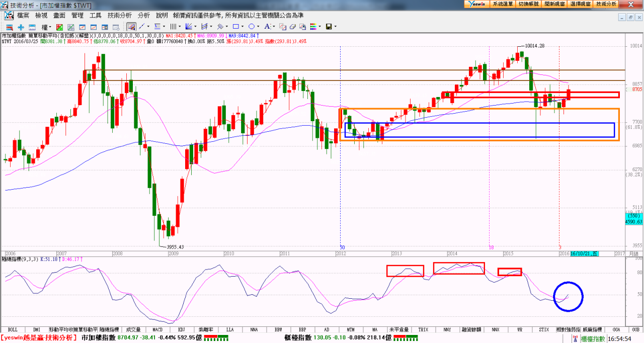Click the eraser tool in toolbar
Viewport: 644px width, 343px height.
pyautogui.click(x=293, y=27)
